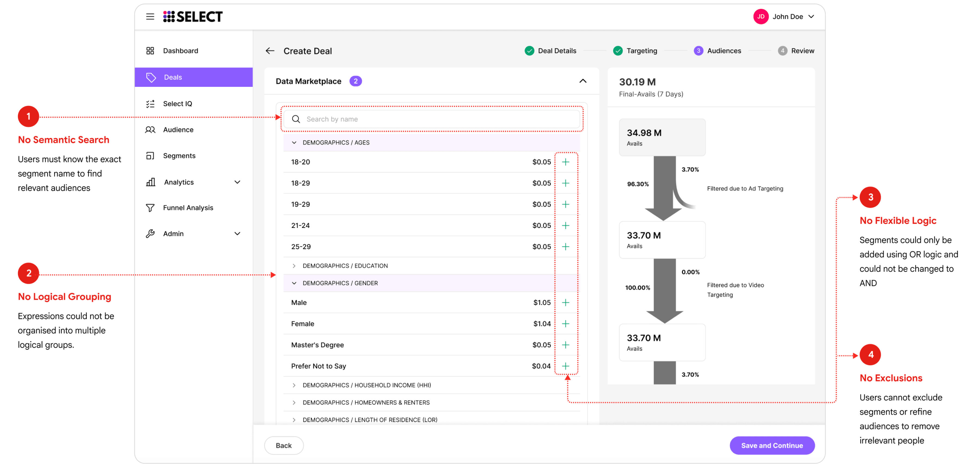
Task: Add the 21-24 age segment
Action: point(565,225)
